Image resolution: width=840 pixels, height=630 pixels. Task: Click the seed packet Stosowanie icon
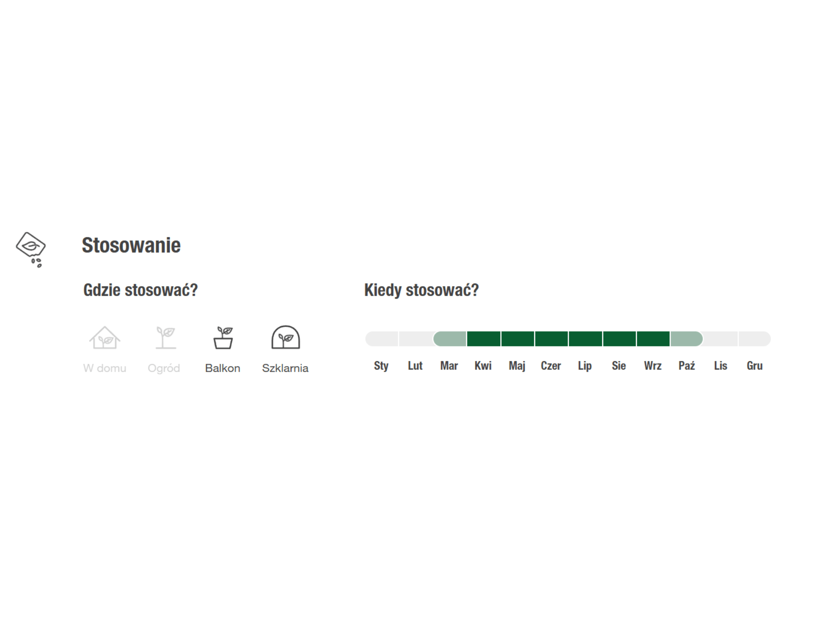pos(31,249)
